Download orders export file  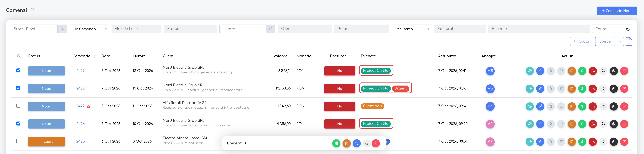[x=629, y=42]
